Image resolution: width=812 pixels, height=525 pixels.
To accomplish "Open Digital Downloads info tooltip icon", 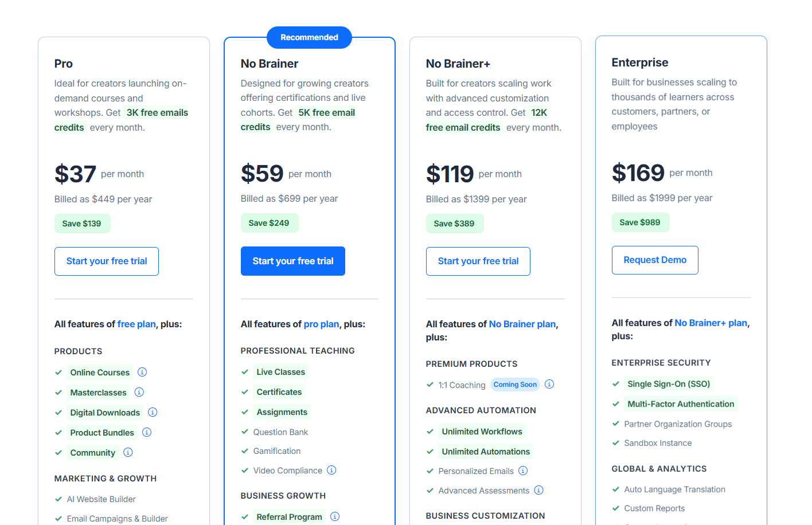I will tap(153, 412).
